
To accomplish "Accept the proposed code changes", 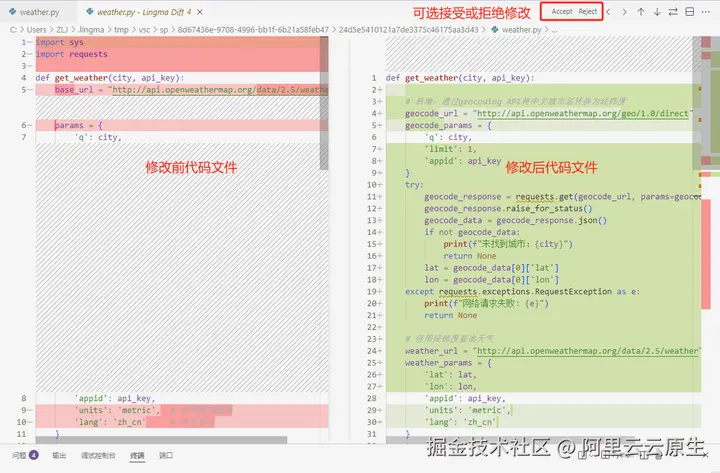I will click(x=562, y=11).
